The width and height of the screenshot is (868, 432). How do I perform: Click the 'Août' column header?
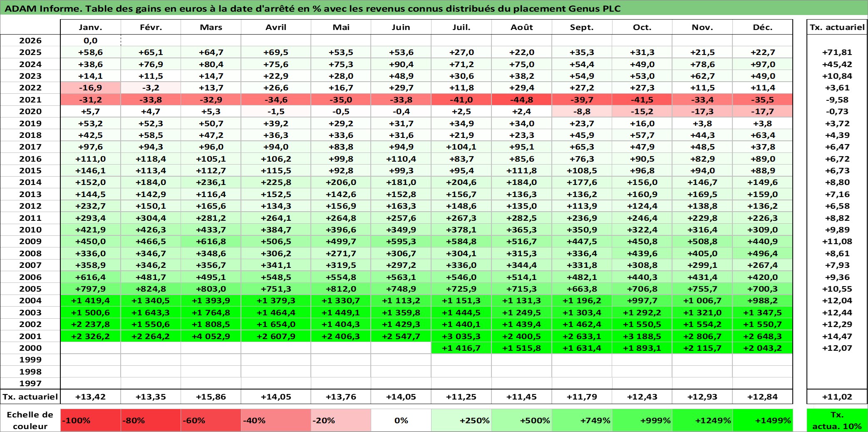[522, 27]
